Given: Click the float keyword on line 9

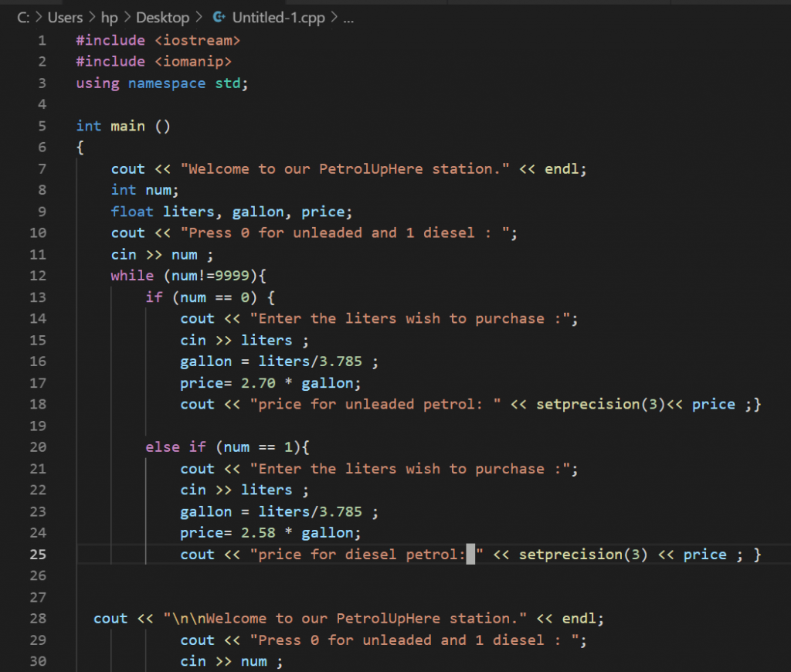Looking at the screenshot, I should tap(132, 212).
